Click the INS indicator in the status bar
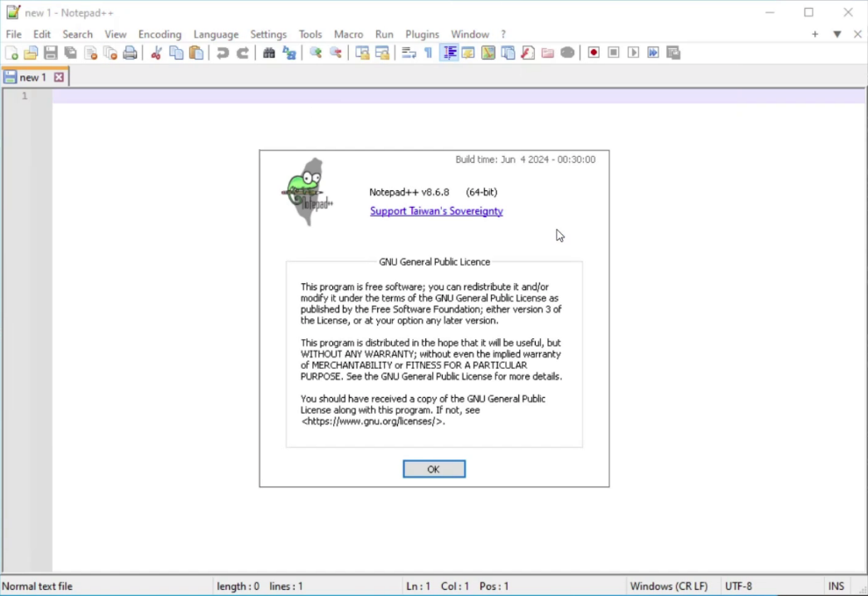This screenshot has width=868, height=596. (x=836, y=585)
